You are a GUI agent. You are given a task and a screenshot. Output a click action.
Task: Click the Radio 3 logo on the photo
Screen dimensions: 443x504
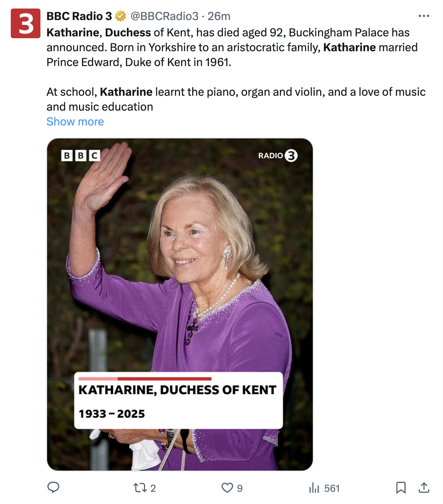(x=278, y=156)
